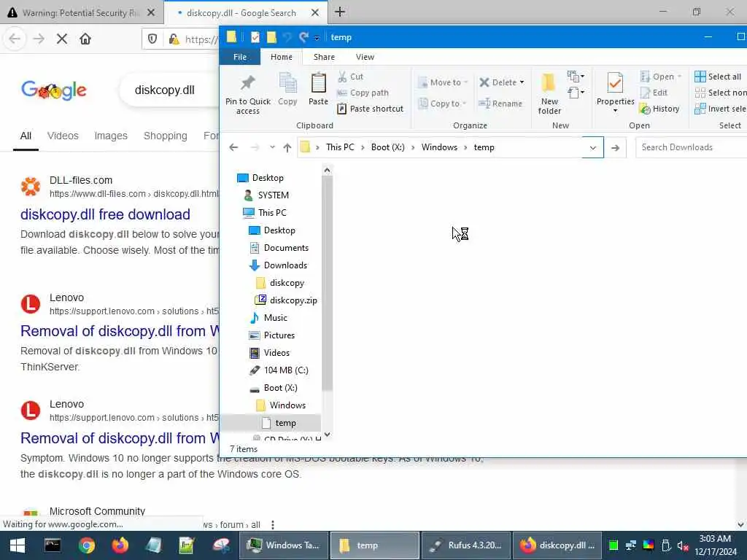Click History in Open group
Image resolution: width=747 pixels, height=560 pixels.
point(659,109)
